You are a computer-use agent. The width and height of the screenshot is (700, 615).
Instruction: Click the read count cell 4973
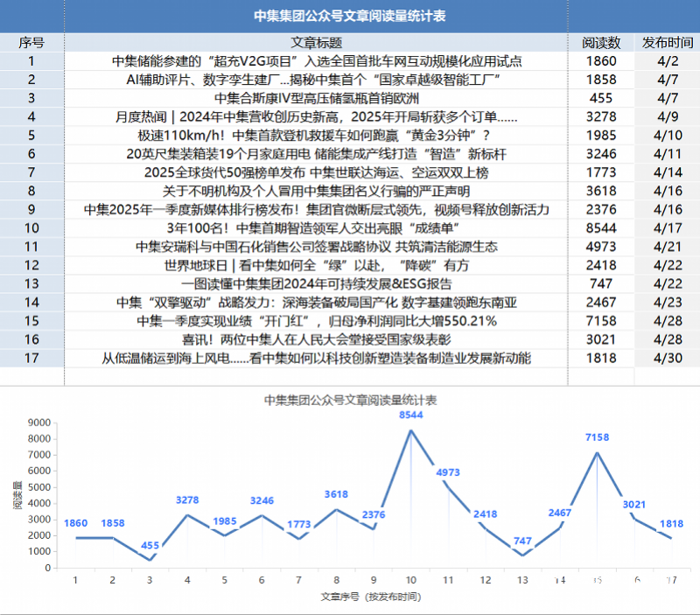tap(601, 247)
